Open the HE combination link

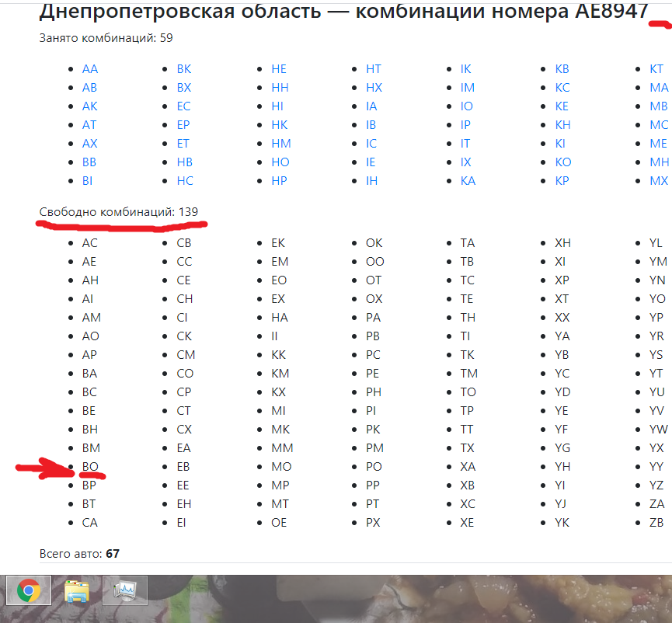click(x=279, y=69)
